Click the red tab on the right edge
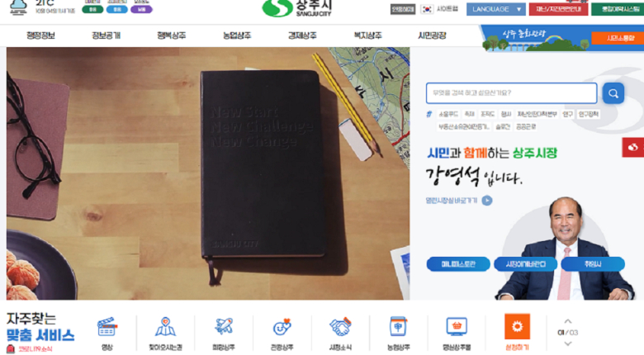 (x=633, y=147)
